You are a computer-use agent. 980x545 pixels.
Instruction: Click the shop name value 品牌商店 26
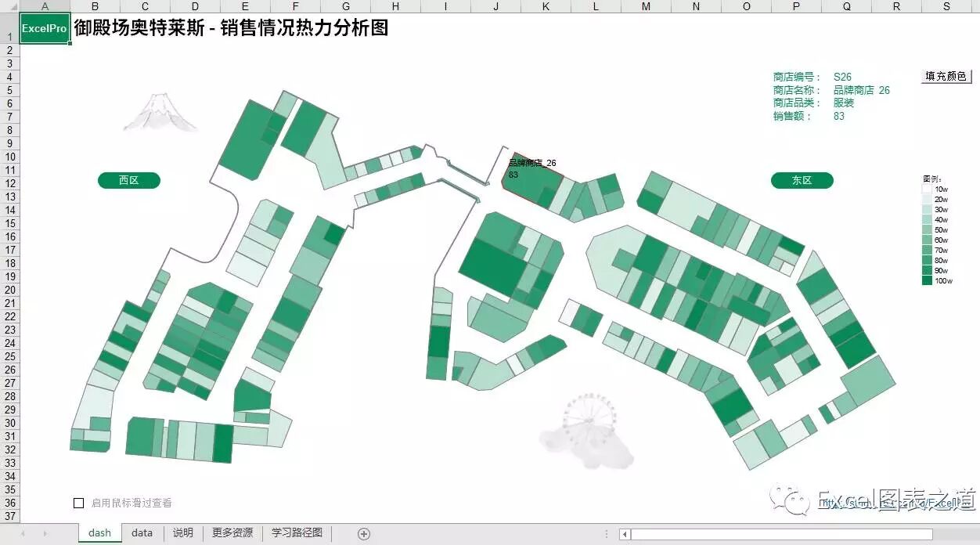[x=862, y=90]
